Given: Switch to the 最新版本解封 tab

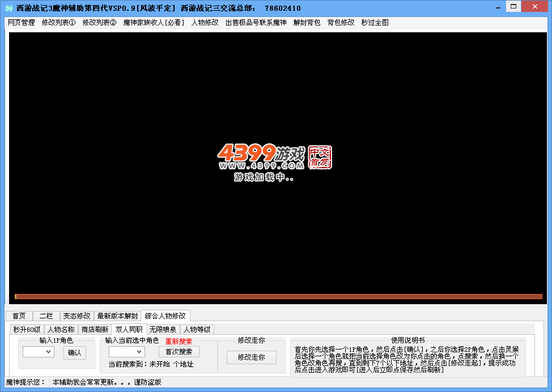Looking at the screenshot, I should tap(117, 316).
